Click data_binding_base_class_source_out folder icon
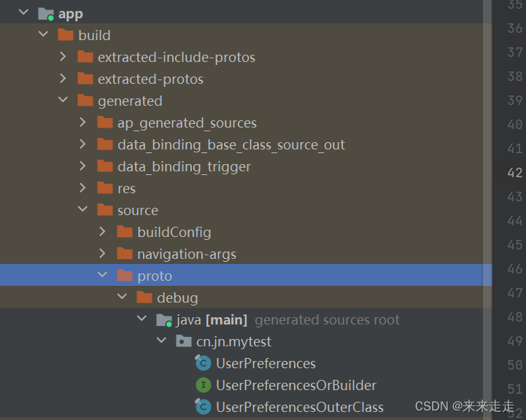 point(105,144)
